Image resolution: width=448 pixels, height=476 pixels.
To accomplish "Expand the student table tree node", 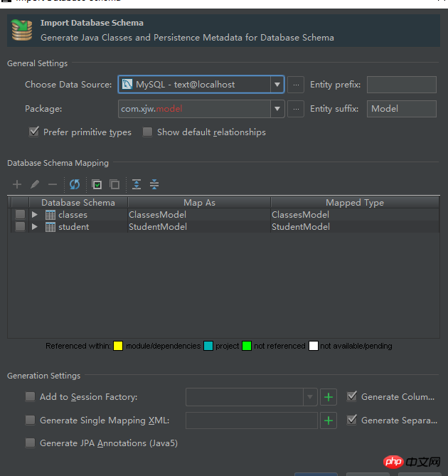I will [35, 227].
